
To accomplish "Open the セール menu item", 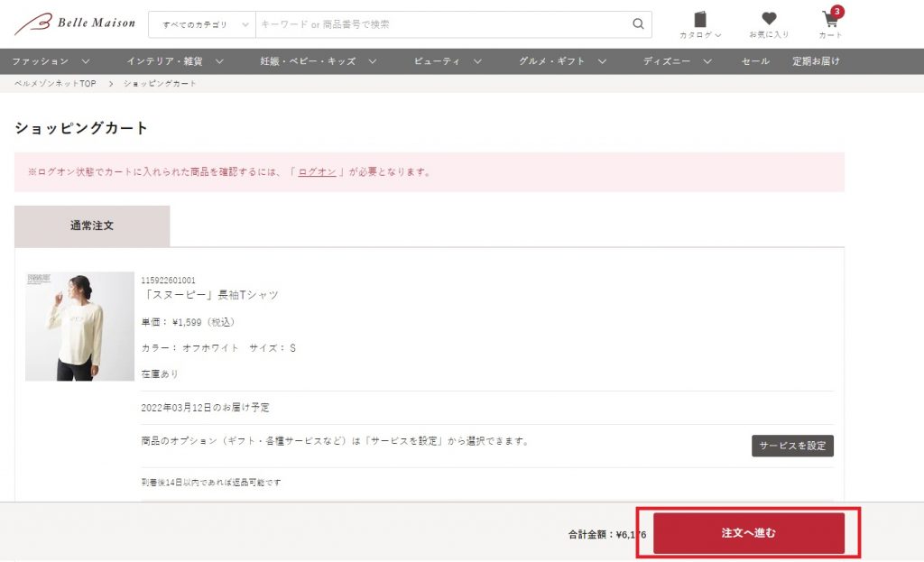I will [755, 61].
